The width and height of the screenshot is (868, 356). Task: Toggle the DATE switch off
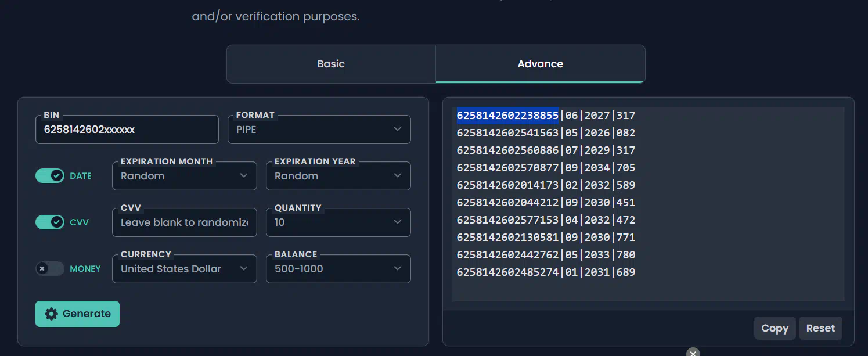pos(50,176)
